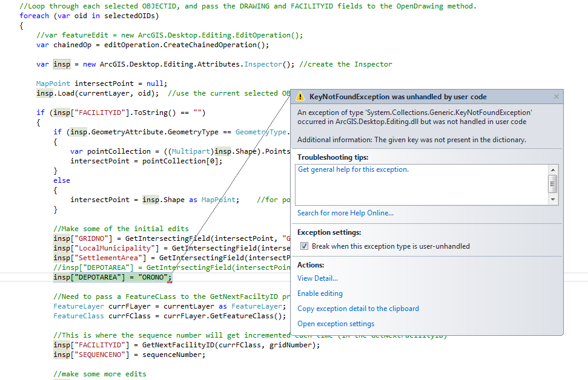Image resolution: width=588 pixels, height=380 pixels.
Task: Uncheck Break when this exception type is user-unhandled
Action: [x=305, y=246]
